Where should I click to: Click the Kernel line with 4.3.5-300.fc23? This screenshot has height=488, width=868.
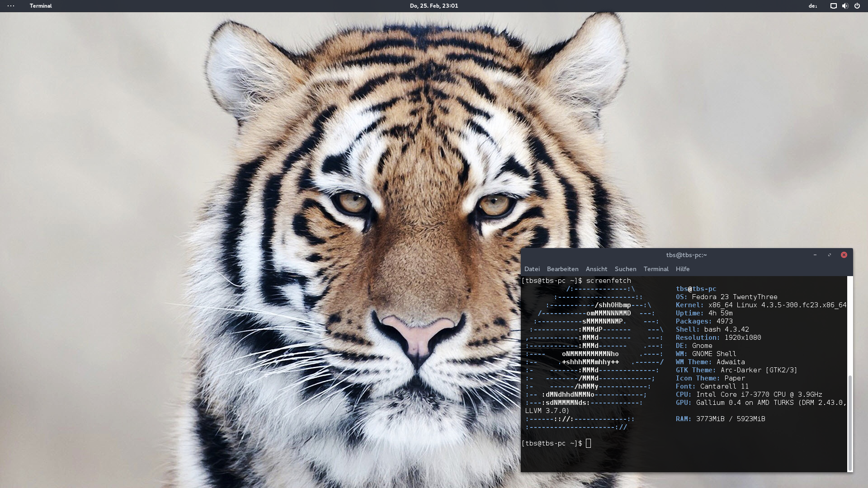pos(761,305)
